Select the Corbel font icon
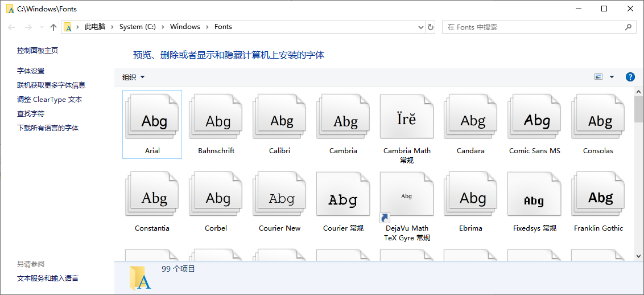 [216, 194]
